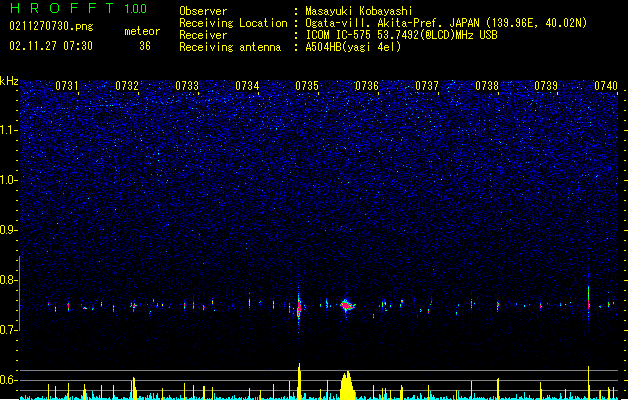The height and width of the screenshot is (400, 629).
Task: Click the A504HB(yagi 4el) antenna text
Action: coord(353,47)
